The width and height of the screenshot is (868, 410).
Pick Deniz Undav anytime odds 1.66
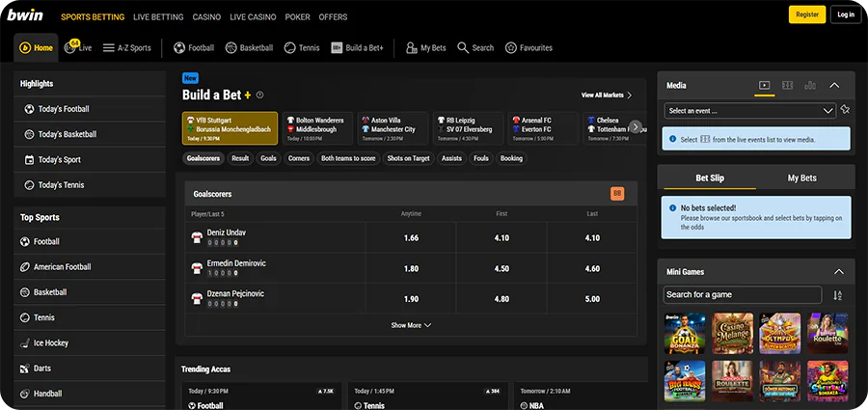411,238
